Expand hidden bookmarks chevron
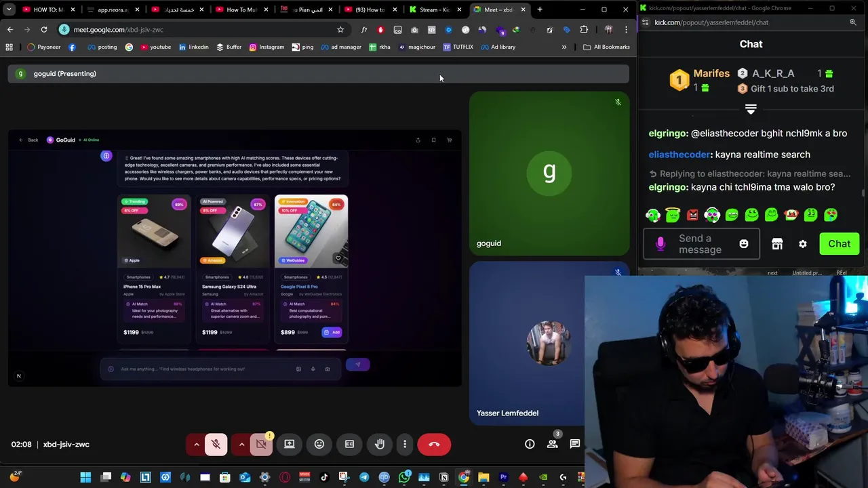 click(x=564, y=47)
